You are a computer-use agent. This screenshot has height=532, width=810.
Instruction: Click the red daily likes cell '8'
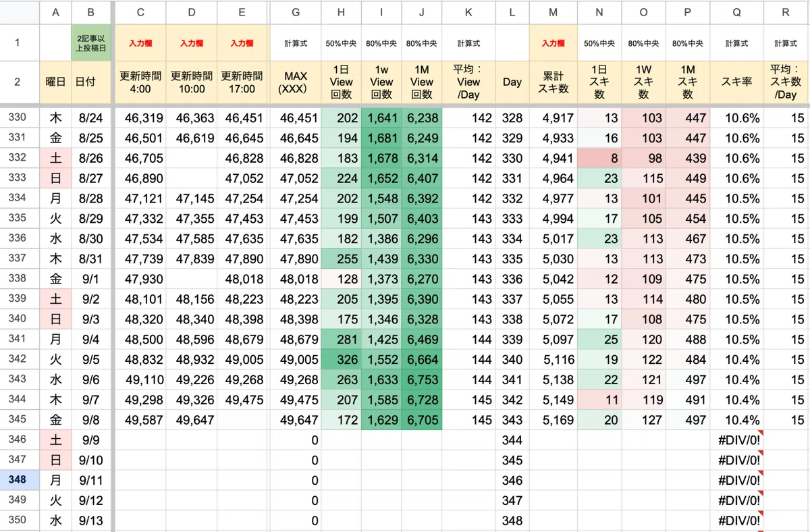pos(599,158)
